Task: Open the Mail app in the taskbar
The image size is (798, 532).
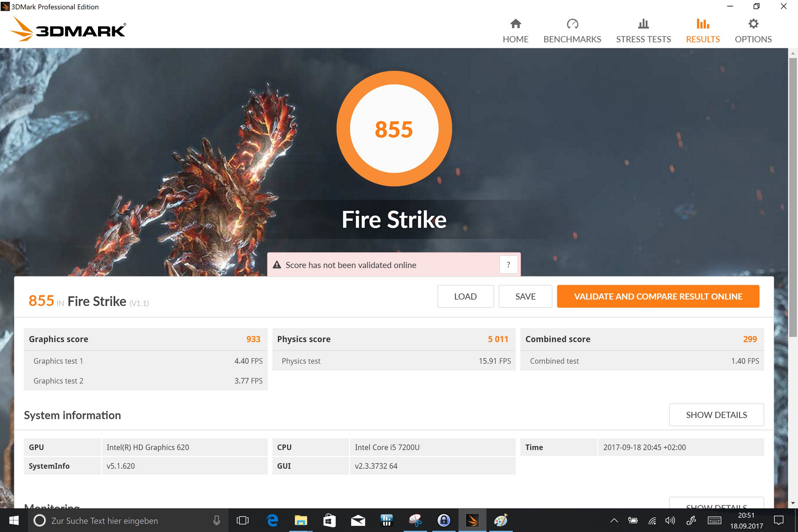Action: (358, 520)
